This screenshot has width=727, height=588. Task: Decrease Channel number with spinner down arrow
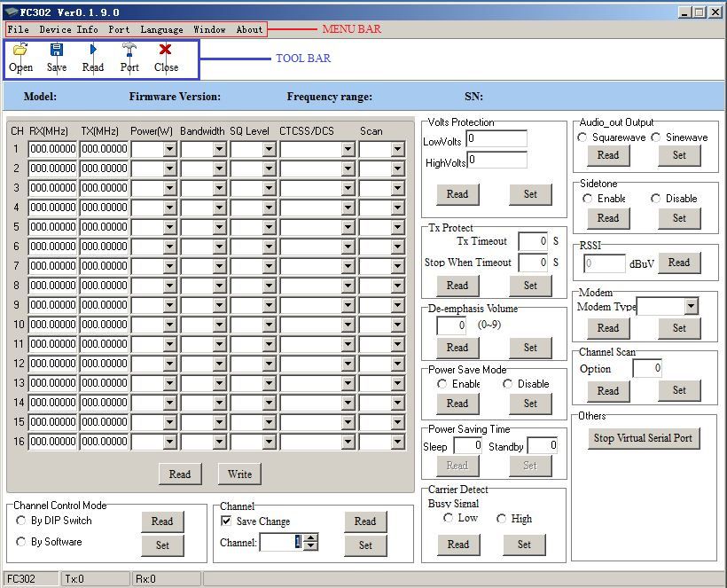[310, 546]
